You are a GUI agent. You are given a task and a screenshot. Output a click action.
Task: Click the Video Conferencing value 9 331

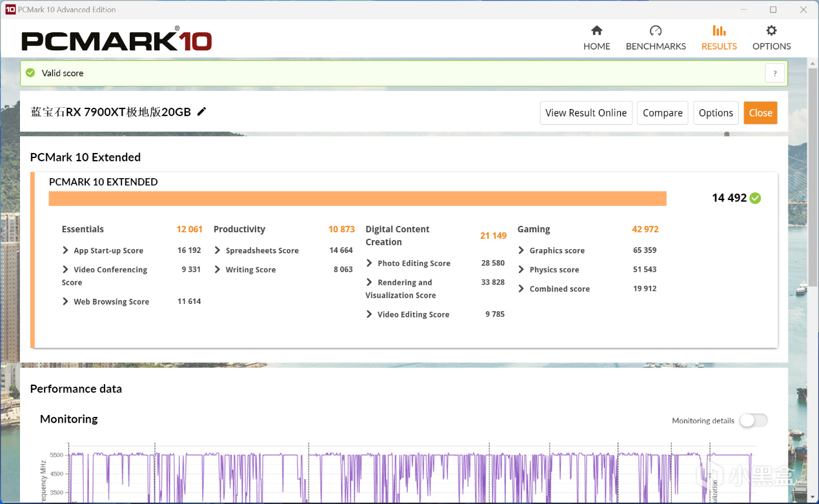(191, 270)
